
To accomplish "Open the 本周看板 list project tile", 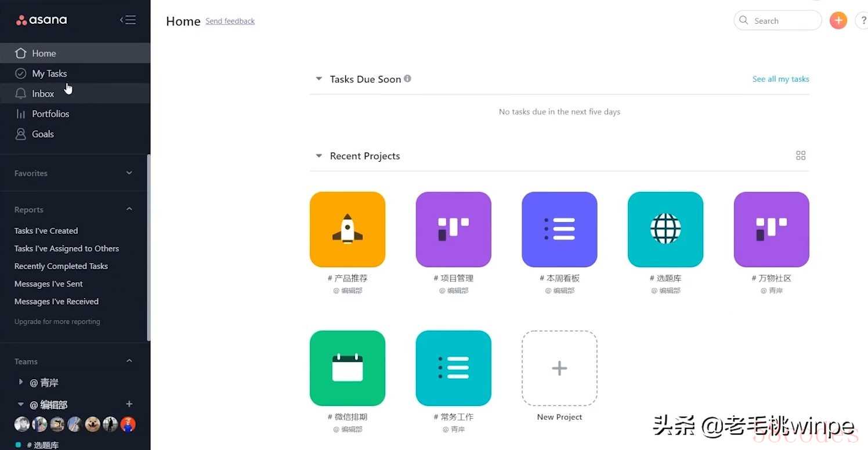I will (x=559, y=230).
